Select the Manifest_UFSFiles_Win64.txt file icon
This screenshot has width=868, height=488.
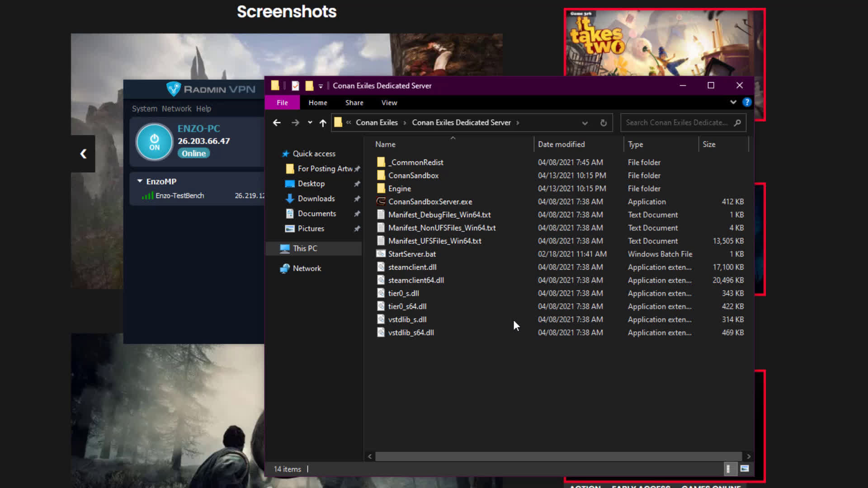click(381, 241)
